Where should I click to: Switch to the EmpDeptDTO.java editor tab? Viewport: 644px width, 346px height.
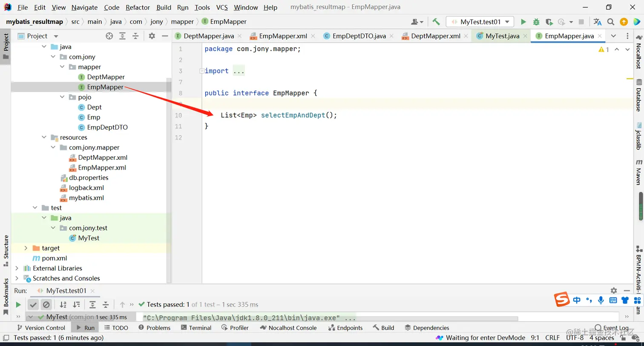click(x=359, y=36)
